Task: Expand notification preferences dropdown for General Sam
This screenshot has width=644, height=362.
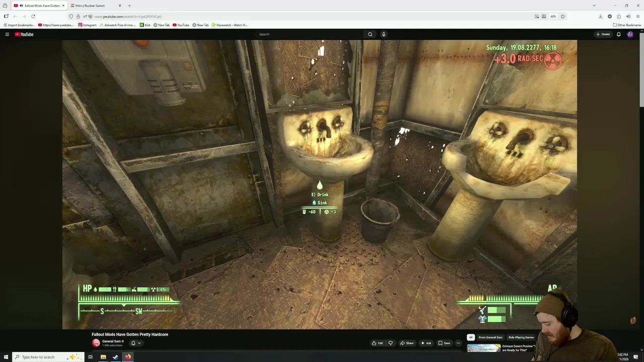Action: pyautogui.click(x=136, y=343)
